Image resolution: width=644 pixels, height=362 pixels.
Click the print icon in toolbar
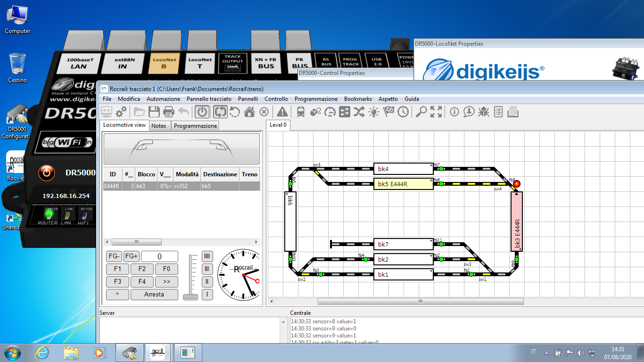[169, 112]
